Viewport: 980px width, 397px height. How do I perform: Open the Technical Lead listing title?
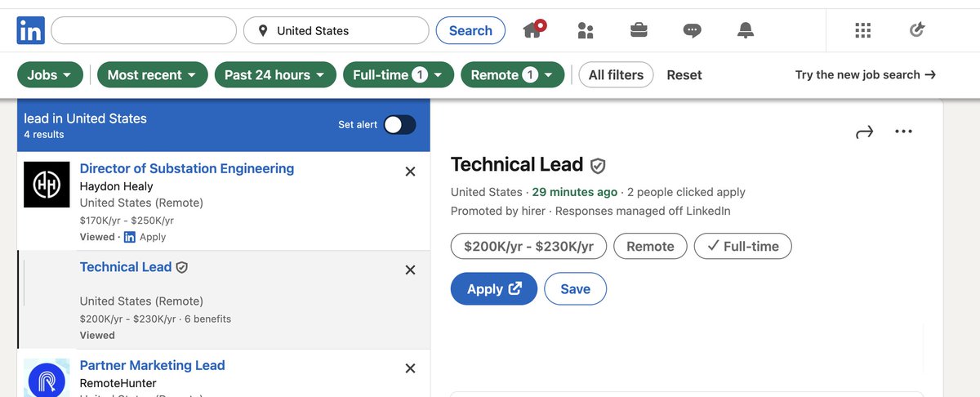126,267
